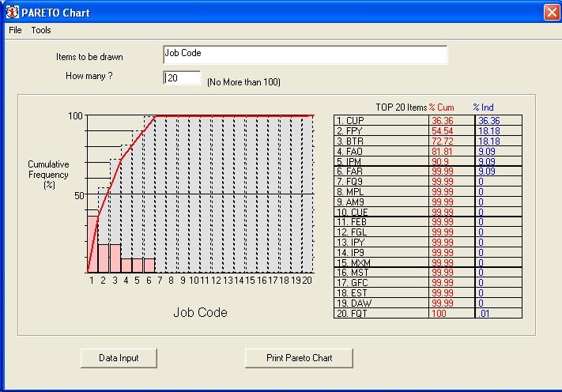The height and width of the screenshot is (392, 562).
Task: Open the File menu
Action: point(15,30)
